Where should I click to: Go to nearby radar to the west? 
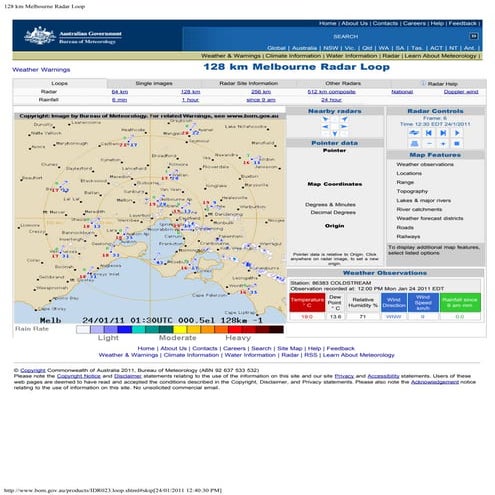point(325,127)
